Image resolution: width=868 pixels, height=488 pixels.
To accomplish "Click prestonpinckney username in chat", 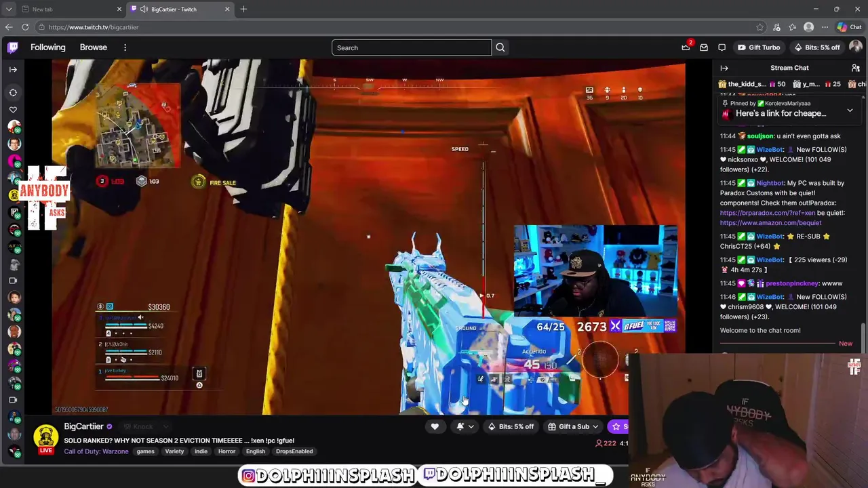I will [x=793, y=283].
